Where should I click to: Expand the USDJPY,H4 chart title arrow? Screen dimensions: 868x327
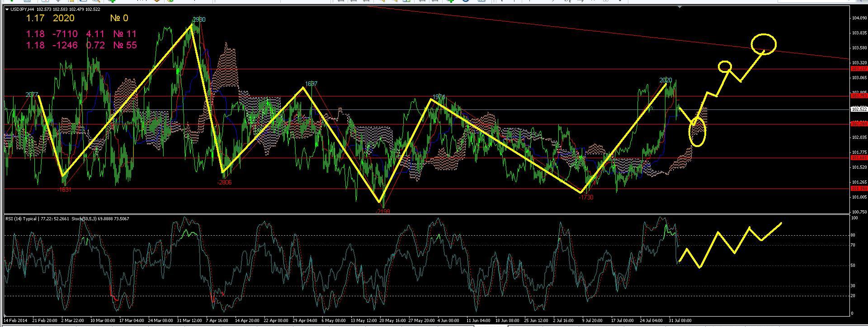[x=7, y=9]
